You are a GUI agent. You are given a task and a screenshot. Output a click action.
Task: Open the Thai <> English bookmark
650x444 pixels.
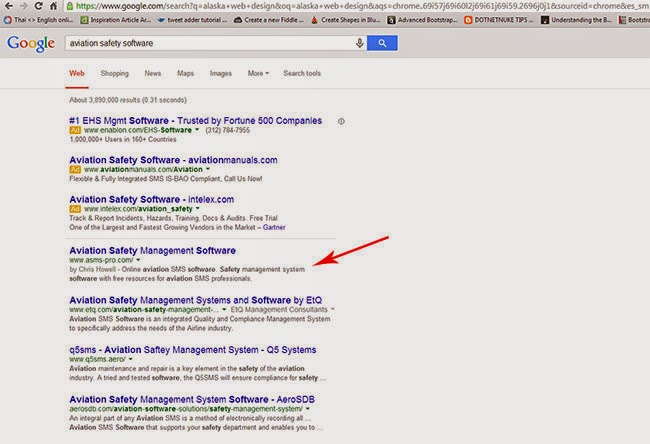pos(39,19)
